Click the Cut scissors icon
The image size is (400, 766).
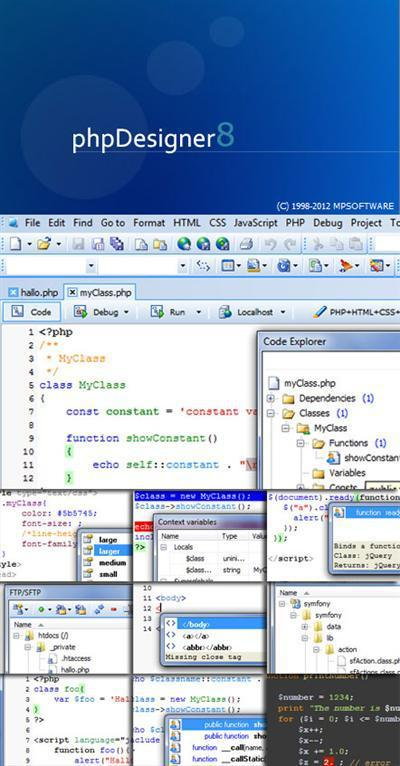(318, 243)
